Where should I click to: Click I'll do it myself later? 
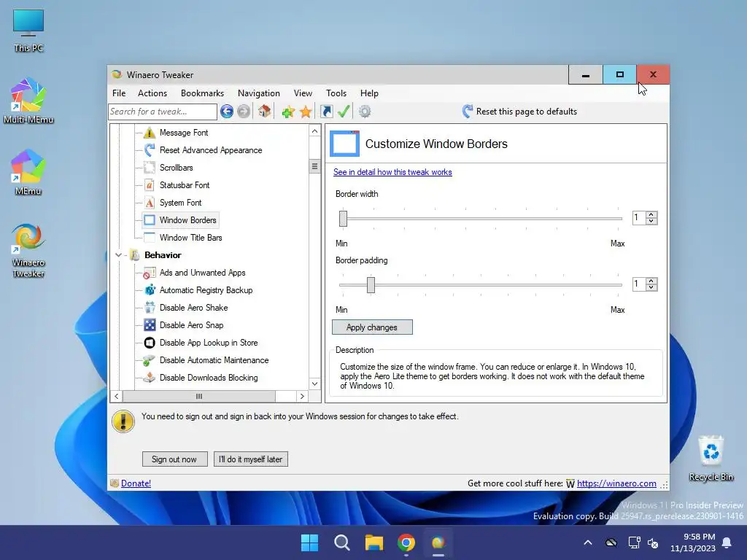251,459
